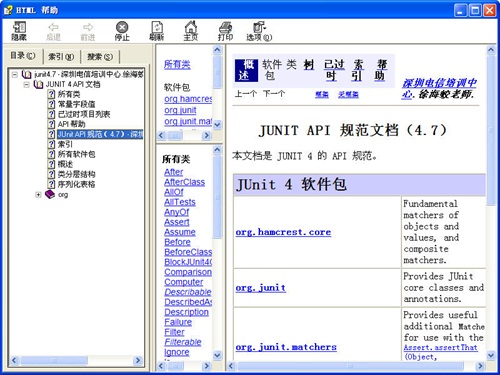The image size is (500, 375).
Task: Select 已过时项目列表 in the contents tree
Action: pyautogui.click(x=84, y=114)
